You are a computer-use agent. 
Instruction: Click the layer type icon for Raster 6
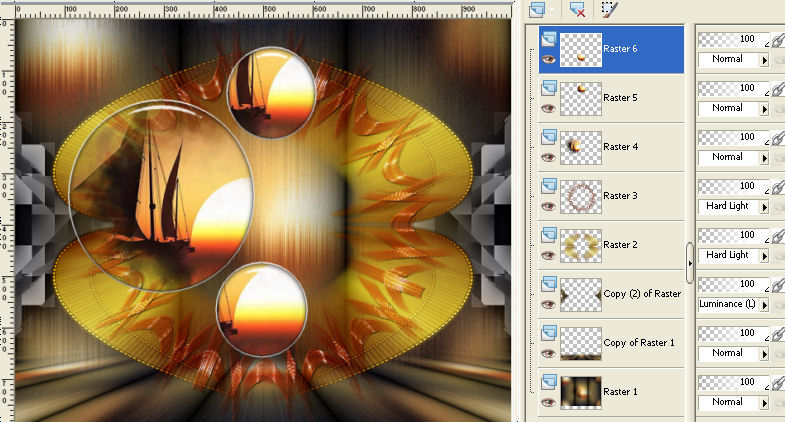pos(549,39)
